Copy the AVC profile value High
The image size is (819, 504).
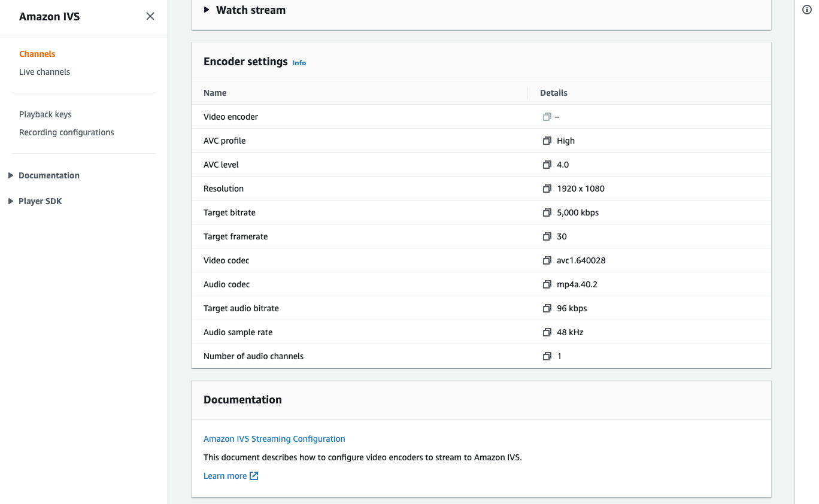(547, 141)
